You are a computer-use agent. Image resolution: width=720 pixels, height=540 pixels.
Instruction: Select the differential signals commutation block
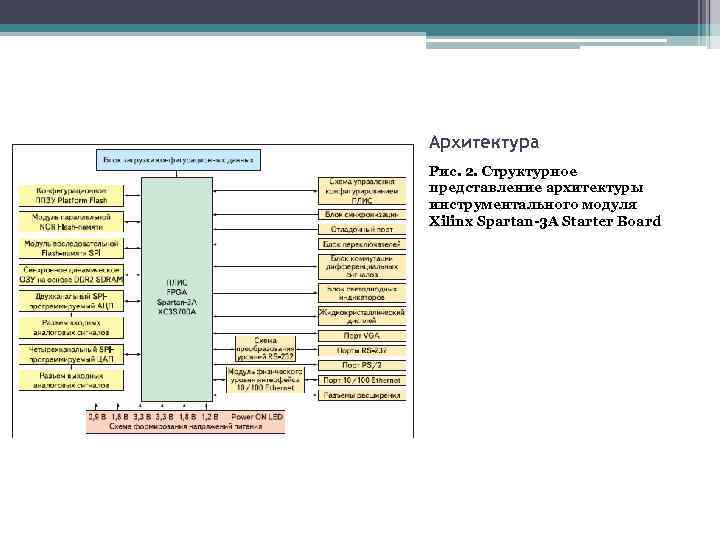click(362, 267)
